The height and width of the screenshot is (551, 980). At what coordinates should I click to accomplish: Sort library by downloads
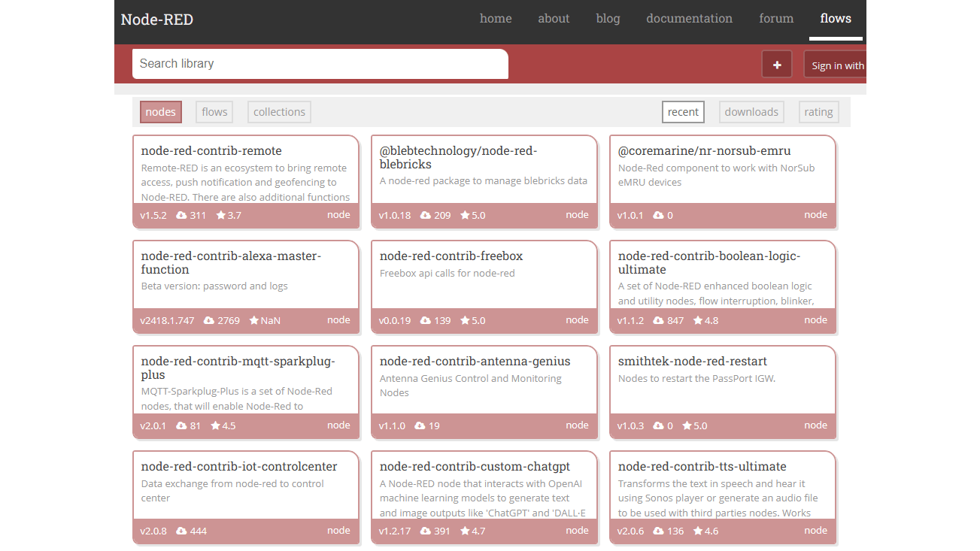(751, 112)
